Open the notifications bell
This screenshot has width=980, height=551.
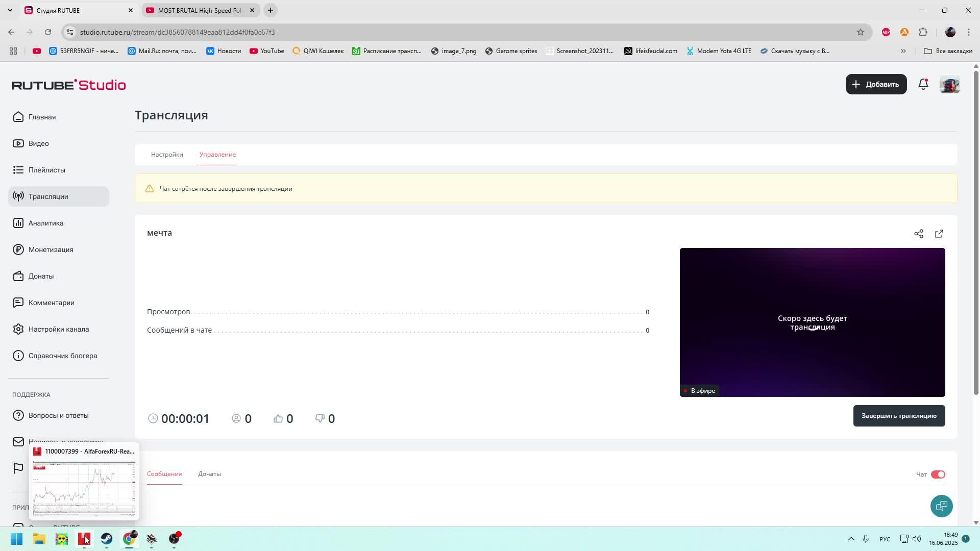tap(923, 84)
